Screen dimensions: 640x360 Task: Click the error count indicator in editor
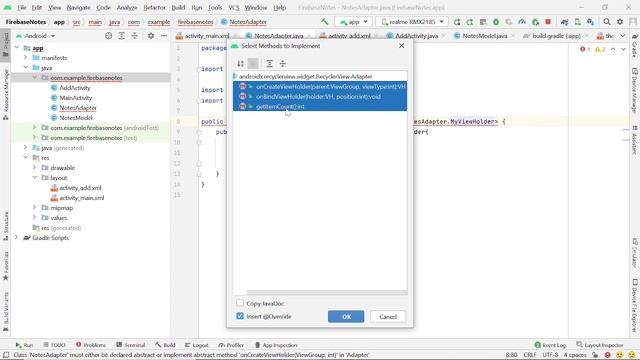(x=585, y=49)
